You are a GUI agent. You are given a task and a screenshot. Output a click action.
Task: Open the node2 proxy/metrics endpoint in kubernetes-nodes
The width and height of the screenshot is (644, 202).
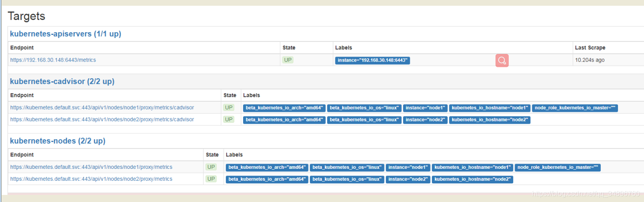tap(91, 179)
